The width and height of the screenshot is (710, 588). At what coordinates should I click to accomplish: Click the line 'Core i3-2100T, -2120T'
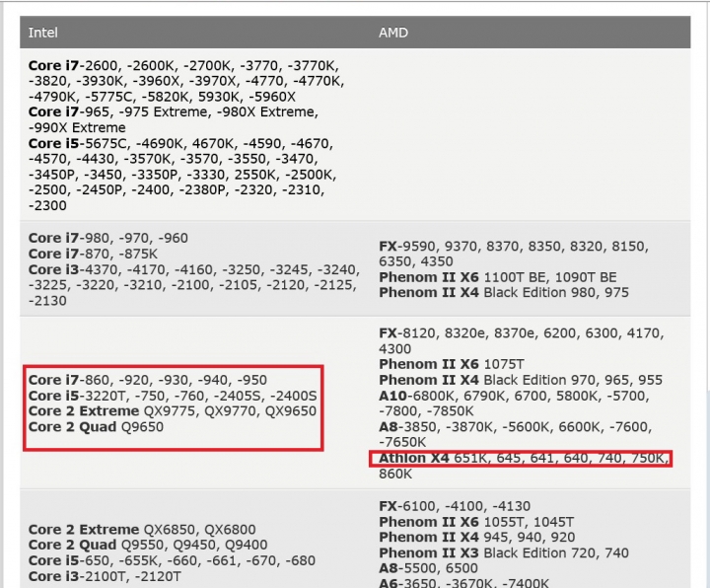click(105, 577)
